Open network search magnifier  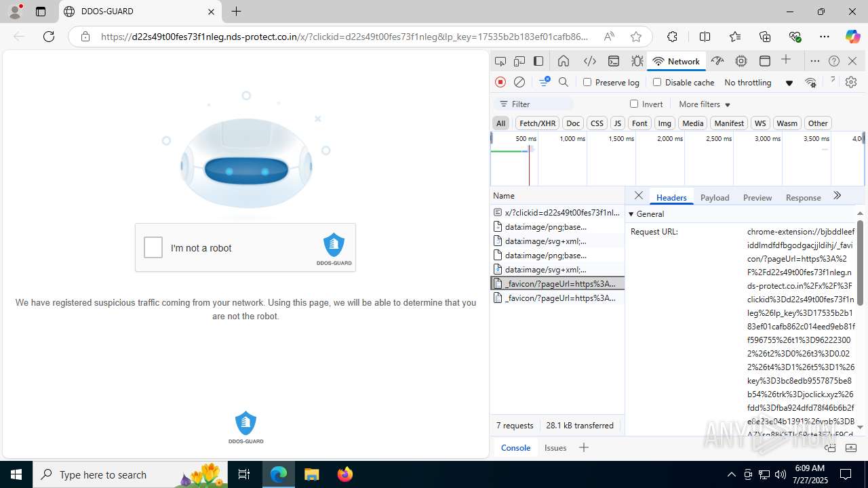click(564, 82)
